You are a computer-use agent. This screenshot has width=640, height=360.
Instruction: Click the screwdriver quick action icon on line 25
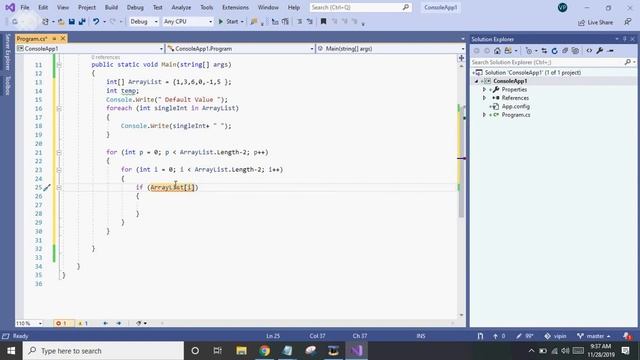47,187
